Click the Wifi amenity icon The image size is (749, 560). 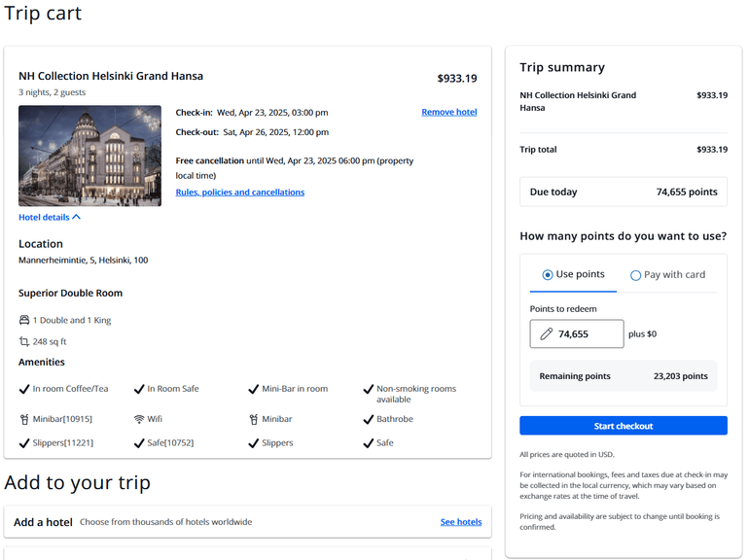139,419
